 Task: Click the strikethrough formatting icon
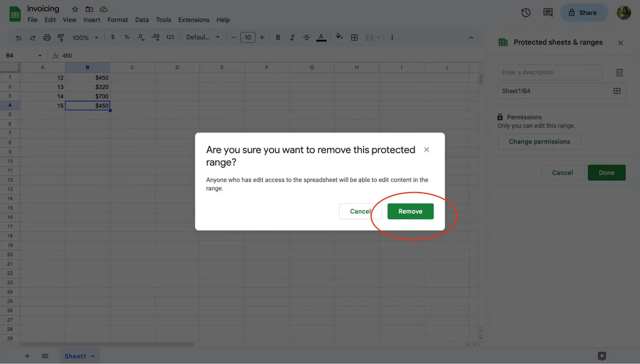pyautogui.click(x=306, y=37)
